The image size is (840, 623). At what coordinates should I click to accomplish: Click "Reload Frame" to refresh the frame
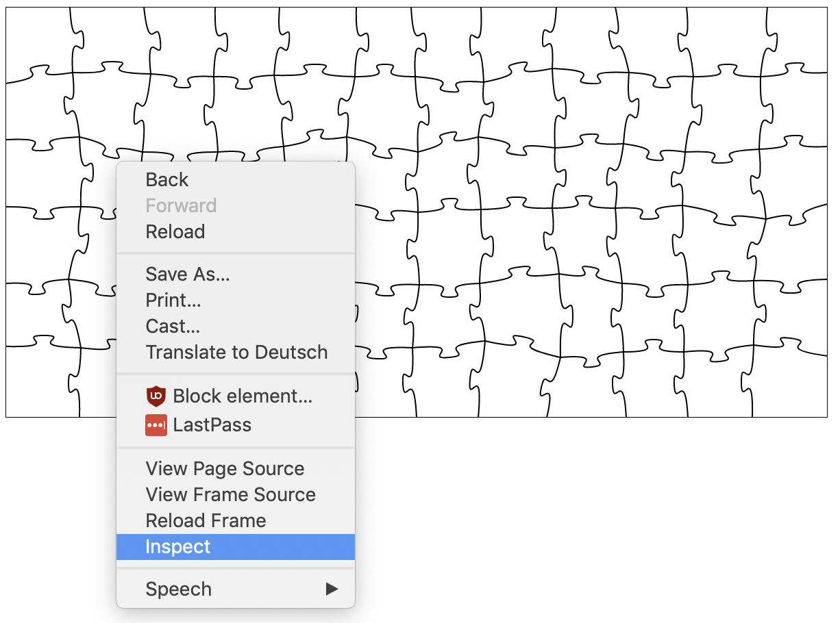point(206,520)
